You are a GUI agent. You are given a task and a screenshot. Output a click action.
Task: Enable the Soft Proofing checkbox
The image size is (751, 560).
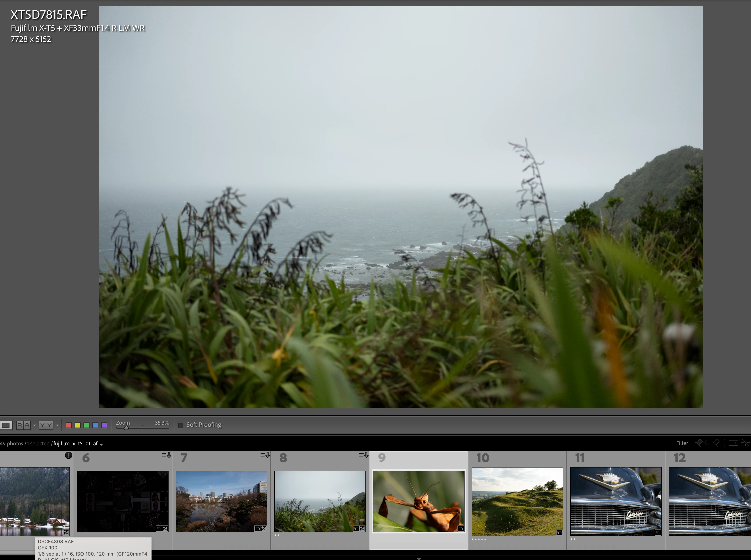(181, 425)
